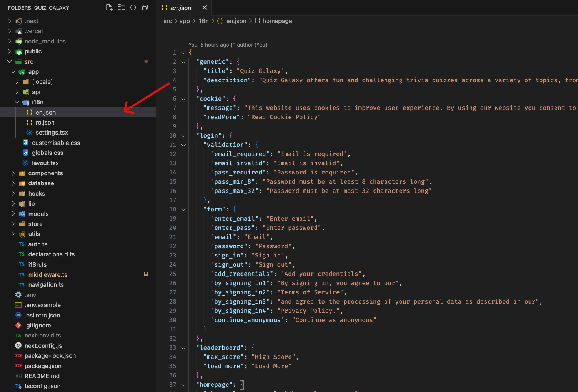Fold the generic block at line 2

(x=183, y=62)
